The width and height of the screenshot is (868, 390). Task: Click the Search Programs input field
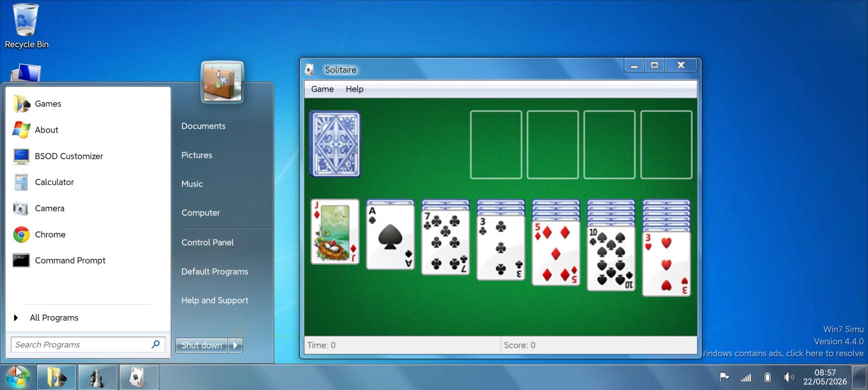coord(88,345)
